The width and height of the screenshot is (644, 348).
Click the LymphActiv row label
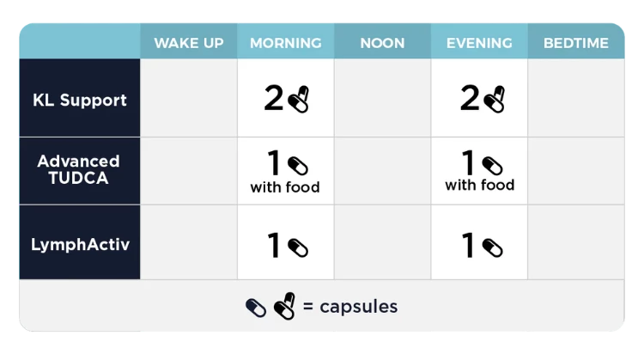[x=79, y=244]
